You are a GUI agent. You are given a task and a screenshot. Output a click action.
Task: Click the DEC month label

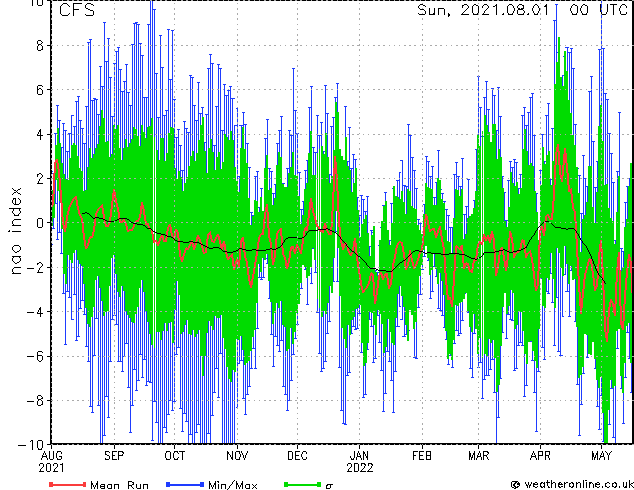[297, 456]
